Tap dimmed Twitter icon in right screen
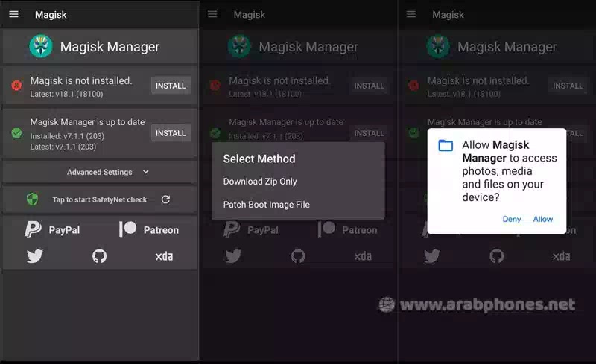Viewport: 596px width, 364px height. tap(432, 256)
